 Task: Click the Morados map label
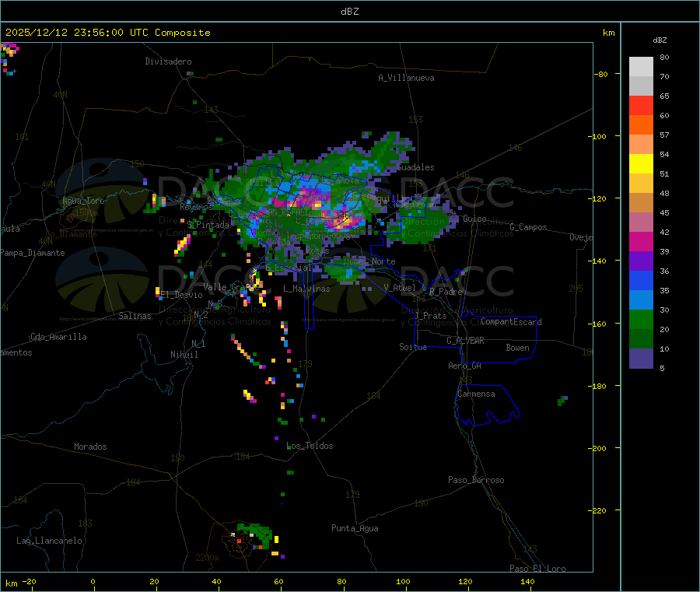[91, 447]
